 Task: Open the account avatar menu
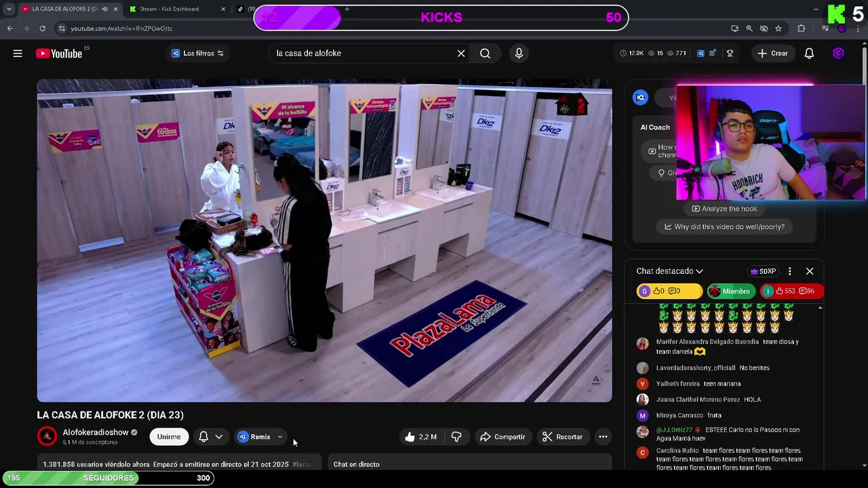tap(838, 54)
